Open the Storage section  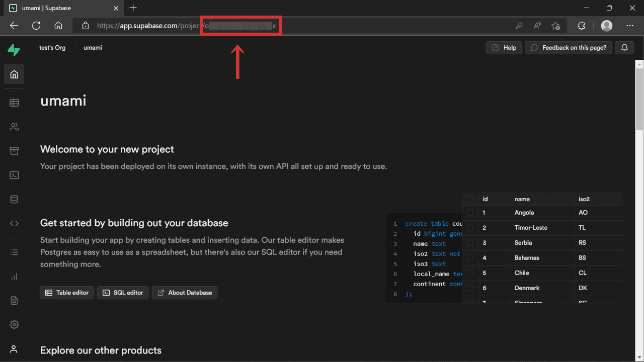[14, 150]
